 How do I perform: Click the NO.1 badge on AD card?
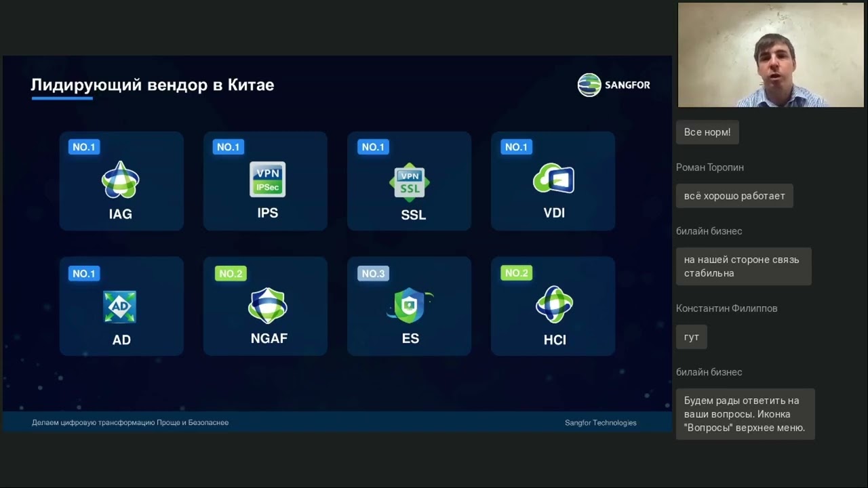(x=84, y=274)
